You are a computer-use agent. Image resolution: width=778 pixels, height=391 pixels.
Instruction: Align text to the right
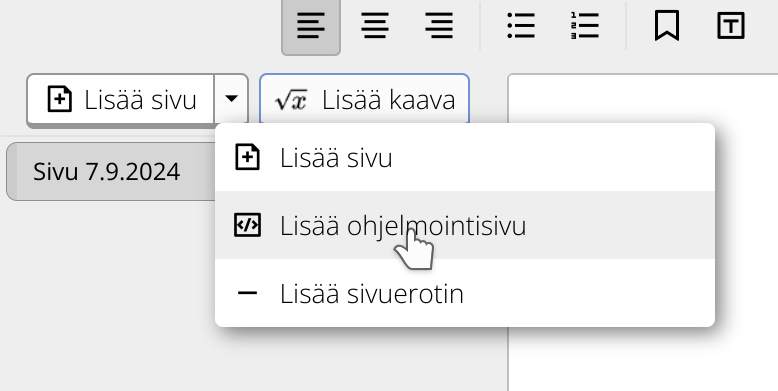coord(439,26)
